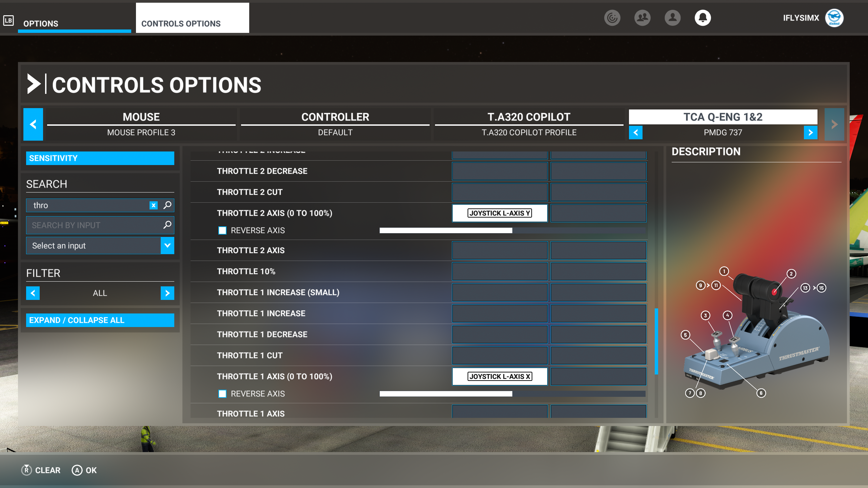Switch to previous profile before PMDG 737
Screen dimensions: 868x488
(636, 133)
